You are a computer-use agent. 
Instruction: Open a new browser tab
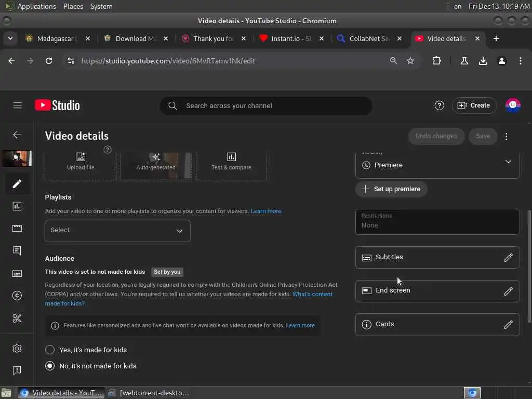click(x=496, y=38)
